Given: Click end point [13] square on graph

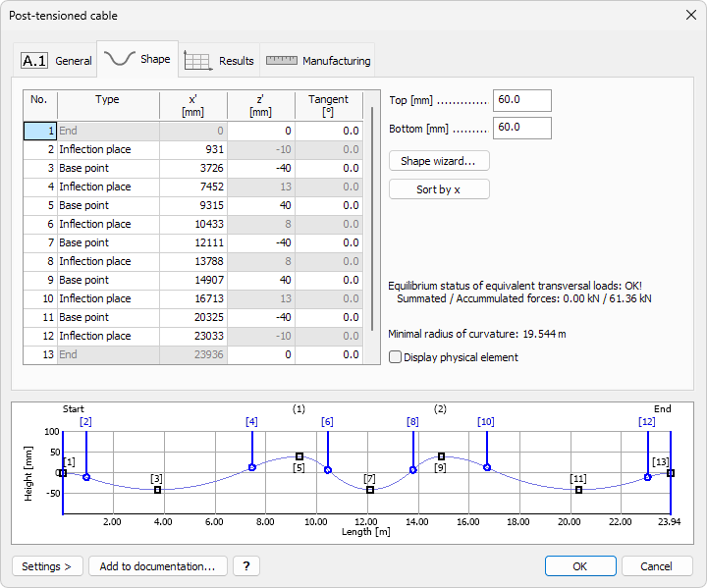Looking at the screenshot, I should point(671,473).
